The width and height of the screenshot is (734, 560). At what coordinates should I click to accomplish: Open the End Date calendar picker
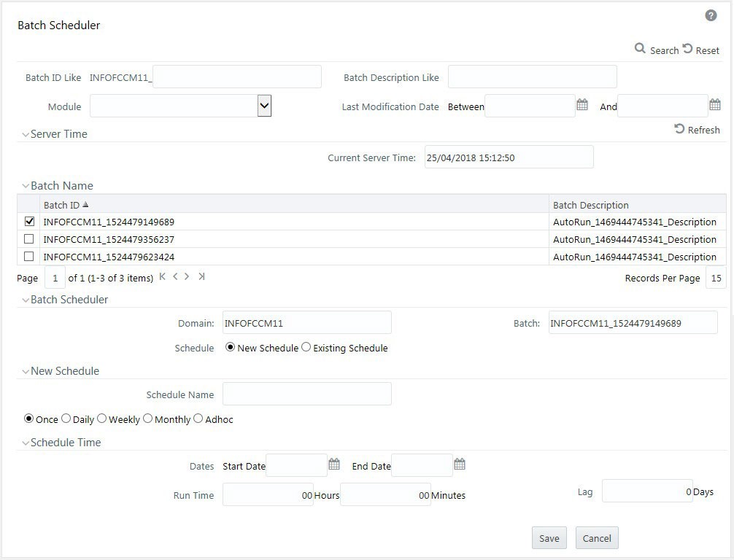pyautogui.click(x=460, y=464)
